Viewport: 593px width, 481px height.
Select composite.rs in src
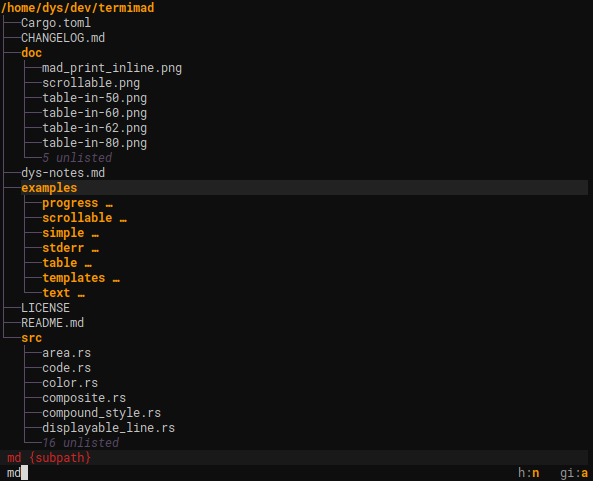84,398
